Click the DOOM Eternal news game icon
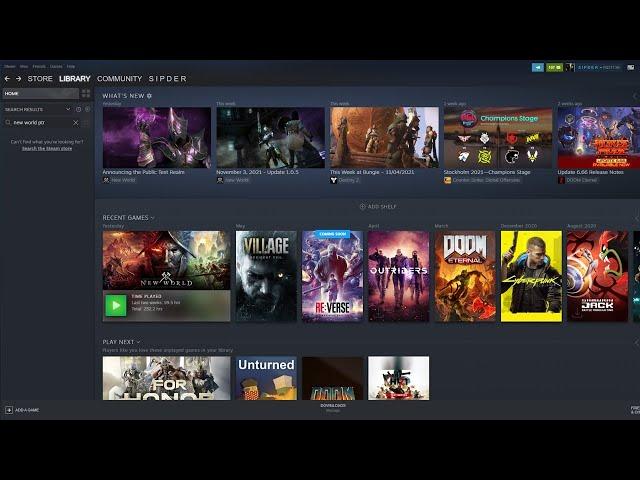 pyautogui.click(x=561, y=180)
